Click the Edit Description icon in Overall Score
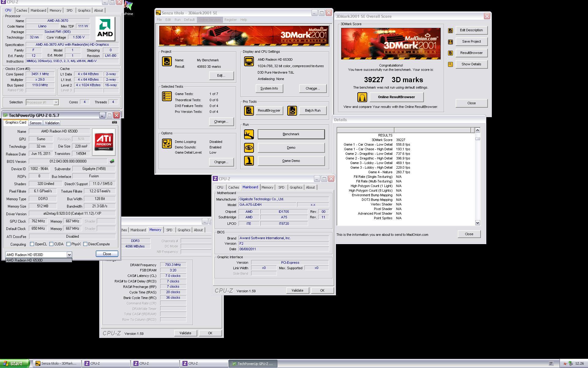This screenshot has width=588, height=368. click(450, 30)
